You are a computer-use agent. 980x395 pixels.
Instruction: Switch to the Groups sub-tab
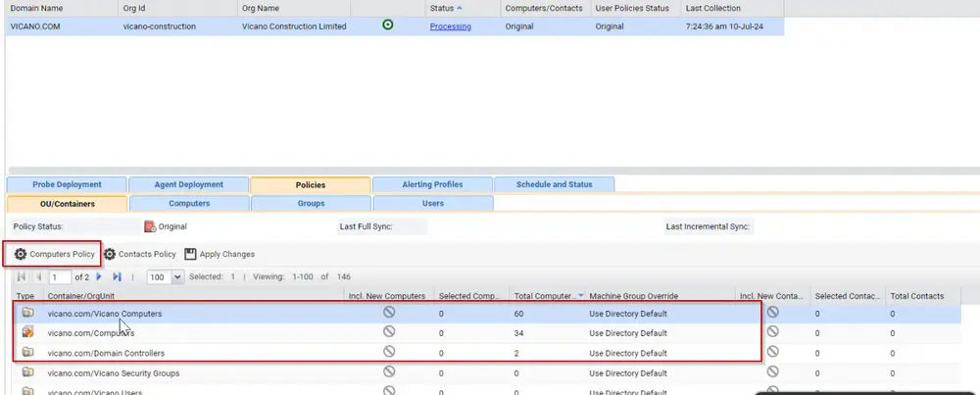[x=311, y=203]
